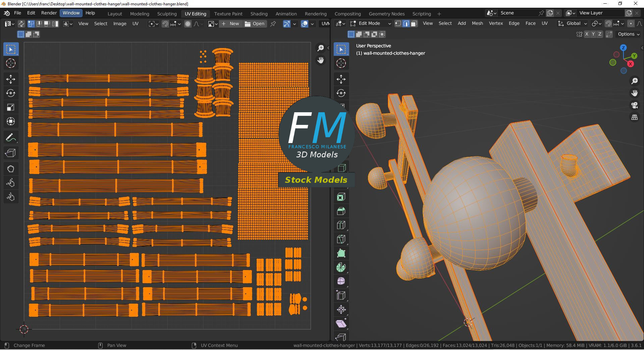644x350 pixels.
Task: Choose the Move tool in the 3D viewport
Action: 341,79
